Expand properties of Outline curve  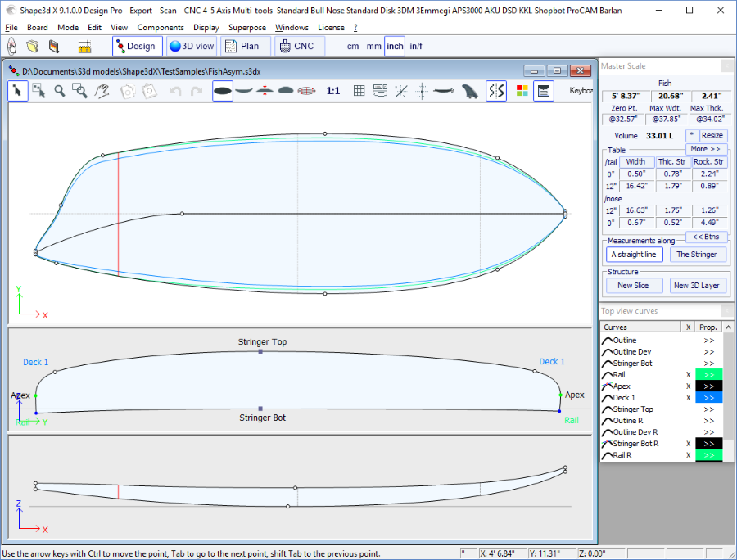(708, 340)
